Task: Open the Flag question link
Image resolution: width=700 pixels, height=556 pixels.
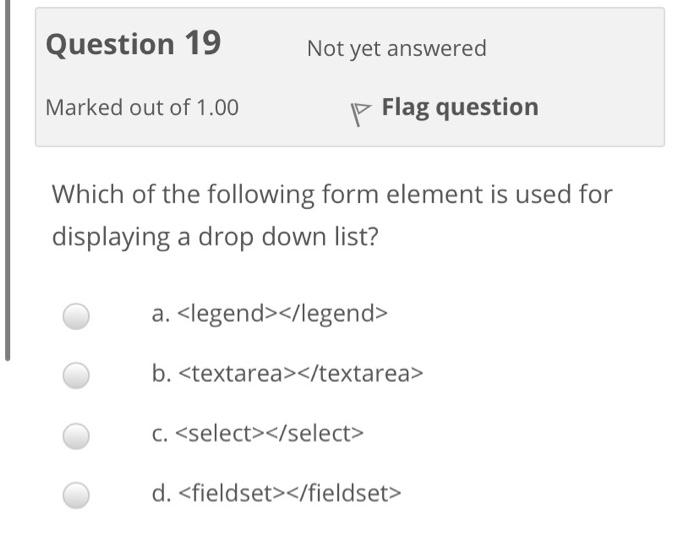Action: [x=459, y=107]
